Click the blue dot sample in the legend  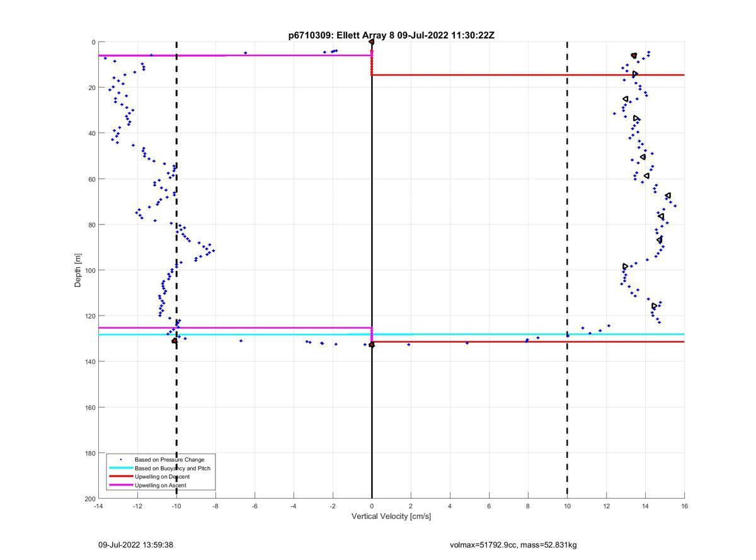pyautogui.click(x=120, y=459)
